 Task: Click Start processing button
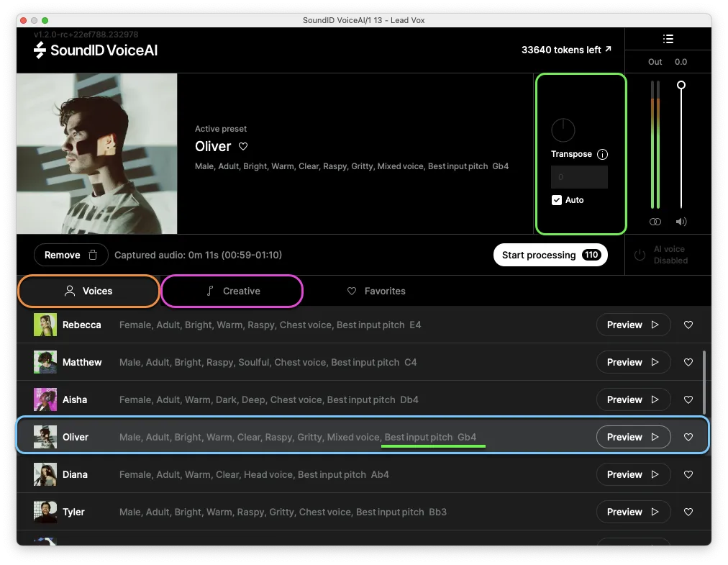click(550, 255)
